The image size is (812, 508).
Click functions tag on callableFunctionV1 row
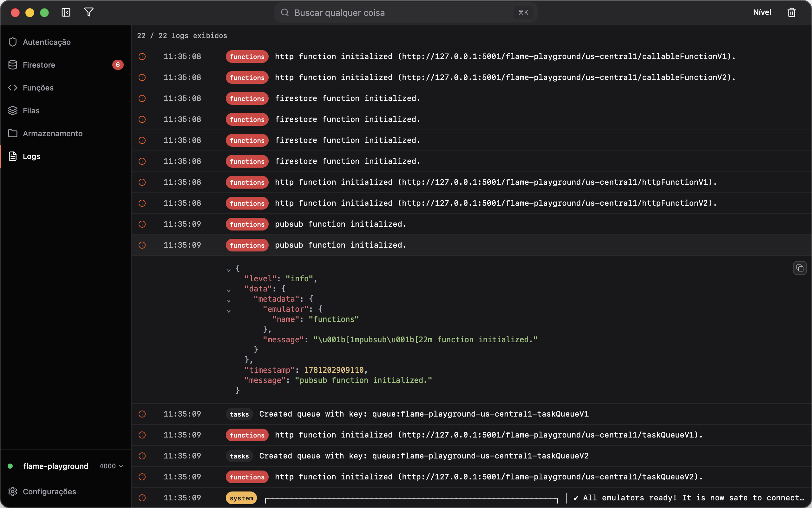tap(247, 57)
